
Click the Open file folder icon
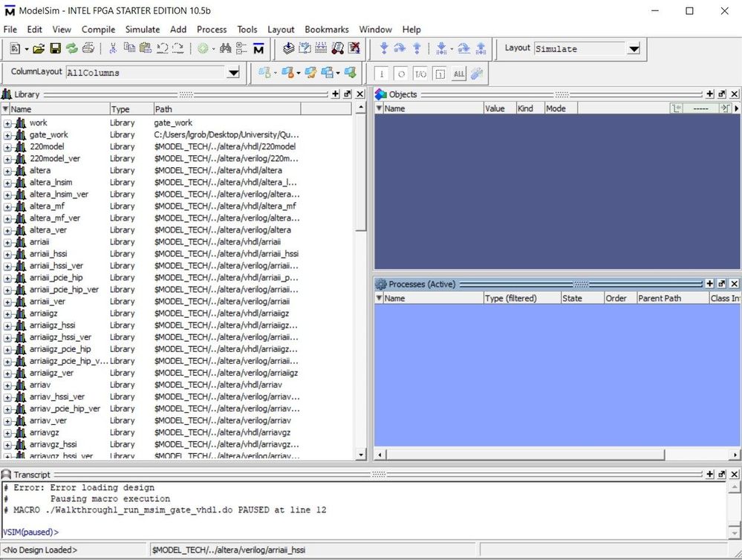(x=39, y=48)
